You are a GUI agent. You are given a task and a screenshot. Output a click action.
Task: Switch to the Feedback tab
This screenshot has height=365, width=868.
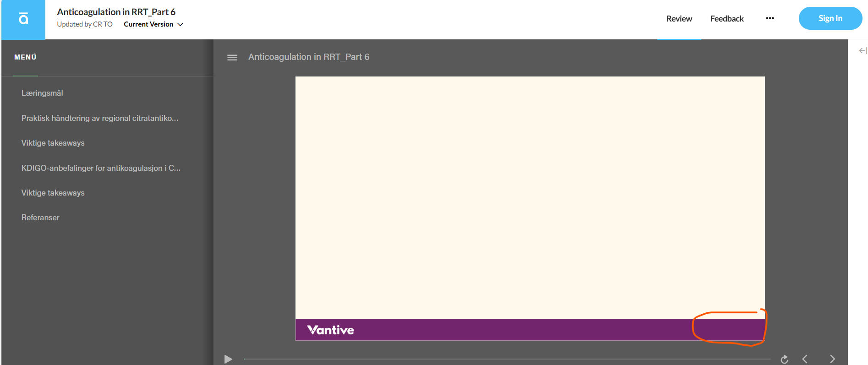[727, 19]
